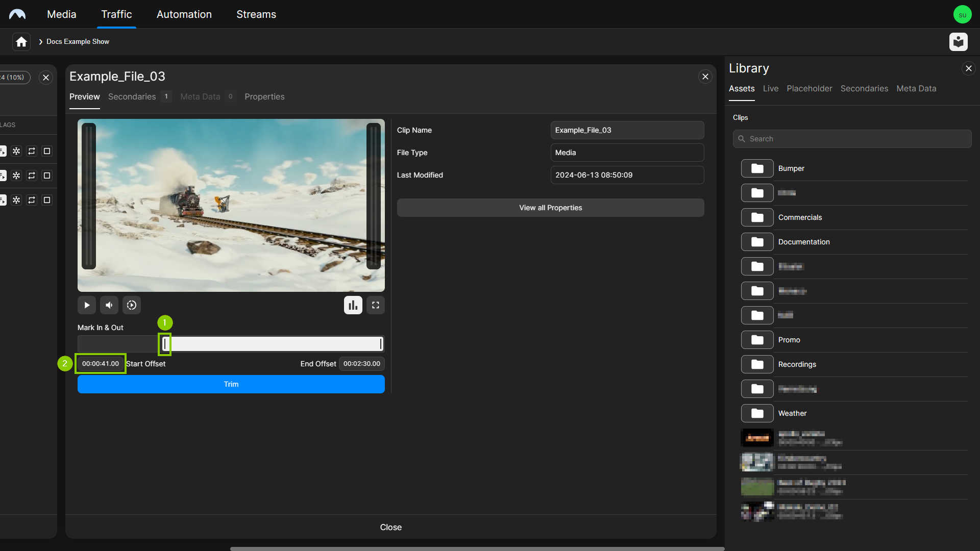This screenshot has height=551, width=980.
Task: Mute the preview audio
Action: pyautogui.click(x=109, y=305)
